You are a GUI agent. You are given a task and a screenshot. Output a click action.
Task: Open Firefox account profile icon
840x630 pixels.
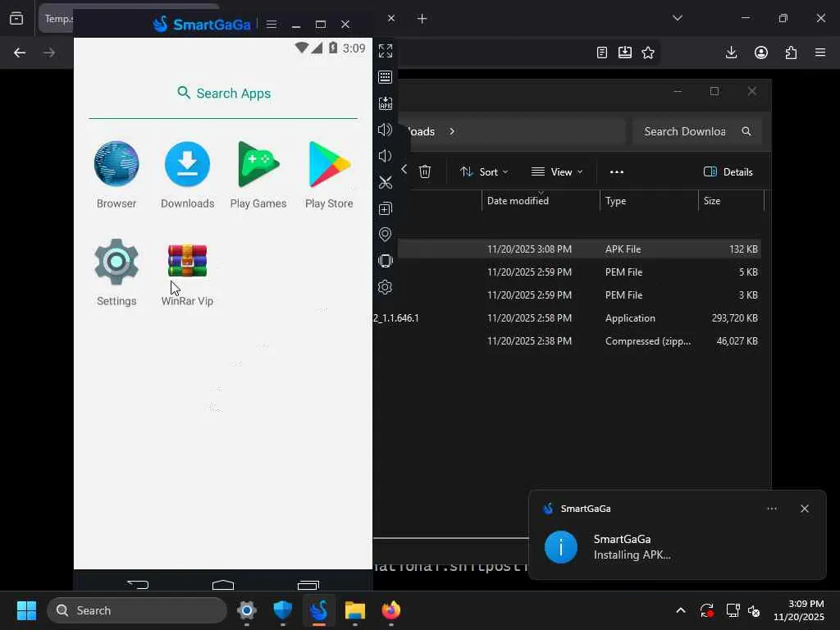760,52
